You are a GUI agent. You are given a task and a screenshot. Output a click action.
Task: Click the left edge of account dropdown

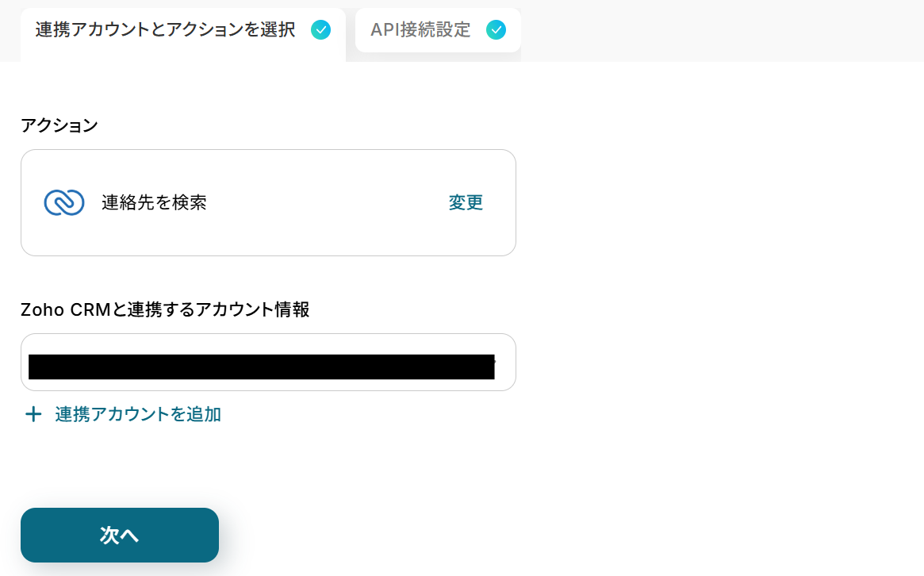[x=25, y=363]
